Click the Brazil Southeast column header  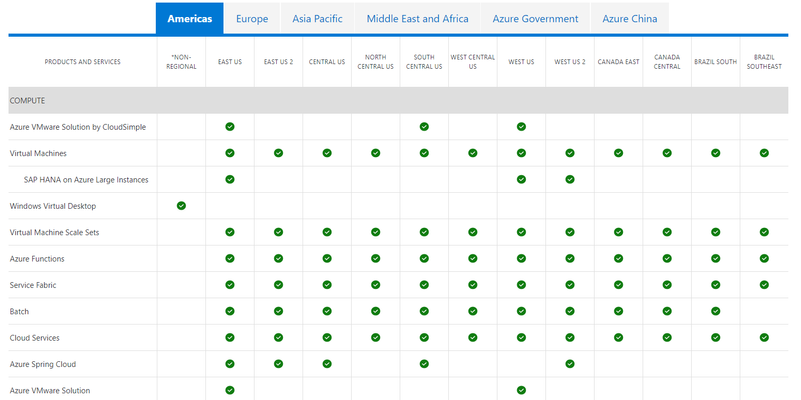pos(764,62)
